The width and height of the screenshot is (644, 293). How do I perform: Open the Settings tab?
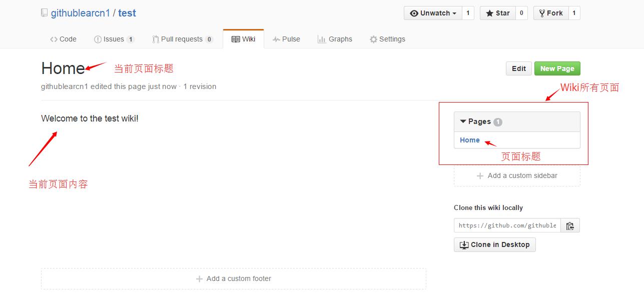click(387, 38)
